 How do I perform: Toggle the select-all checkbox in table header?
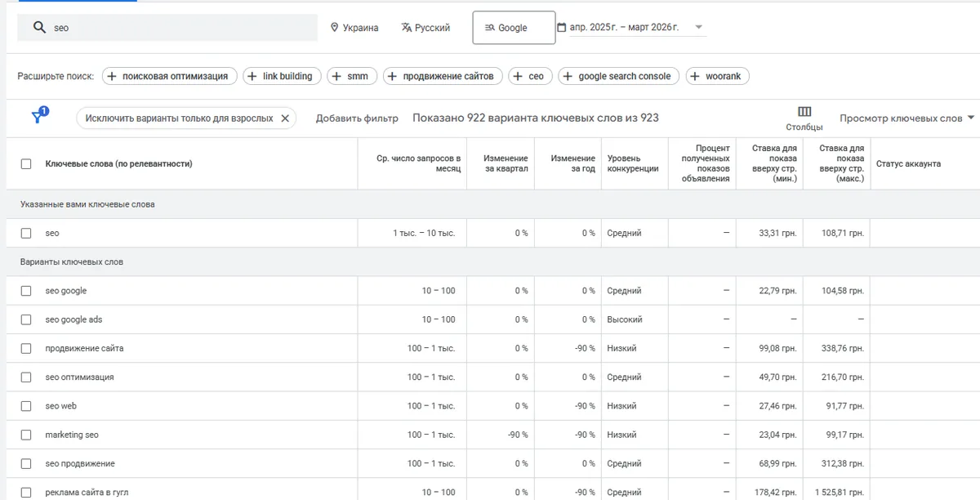click(26, 163)
